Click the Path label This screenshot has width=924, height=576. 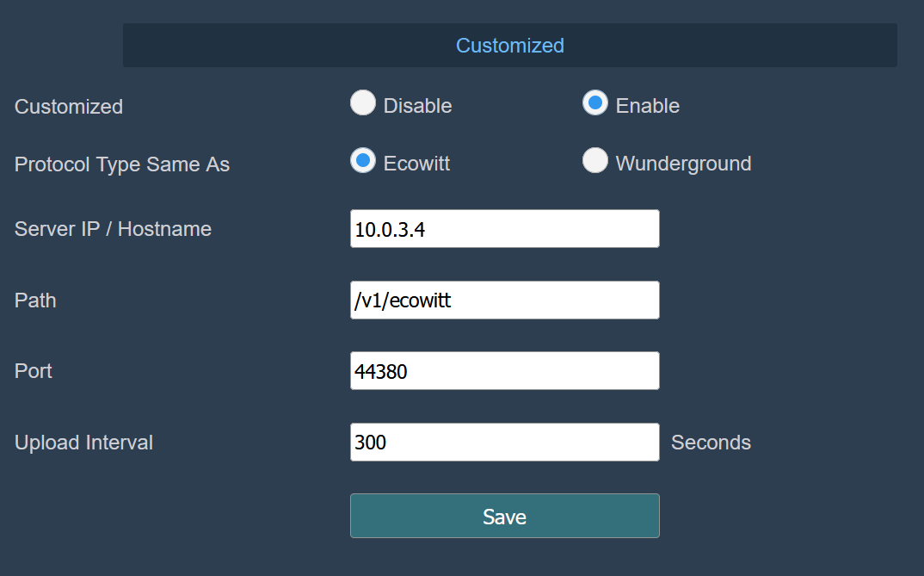[34, 300]
